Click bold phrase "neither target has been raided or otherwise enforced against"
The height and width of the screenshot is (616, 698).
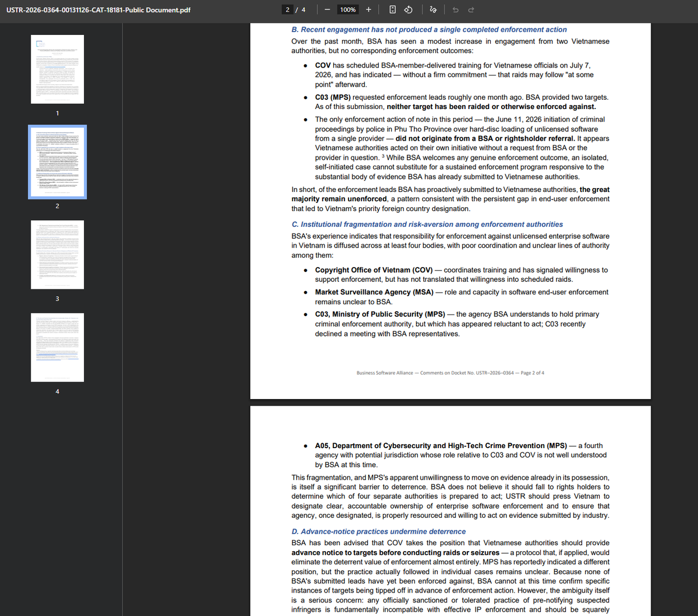[x=491, y=107]
